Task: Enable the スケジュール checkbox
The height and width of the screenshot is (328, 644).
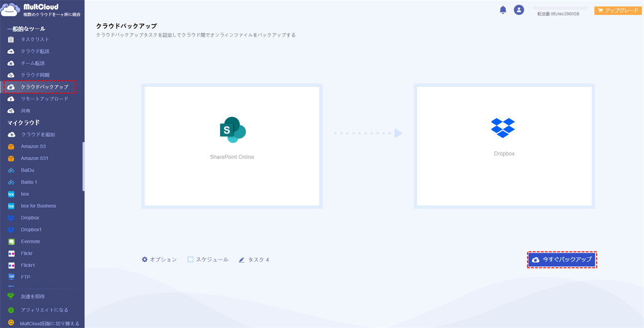Action: [190, 259]
